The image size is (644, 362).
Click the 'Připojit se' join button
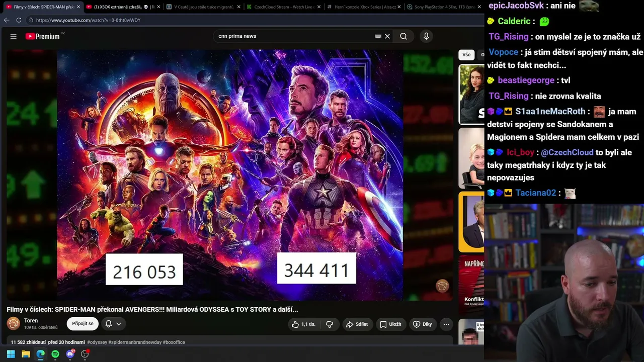click(83, 324)
